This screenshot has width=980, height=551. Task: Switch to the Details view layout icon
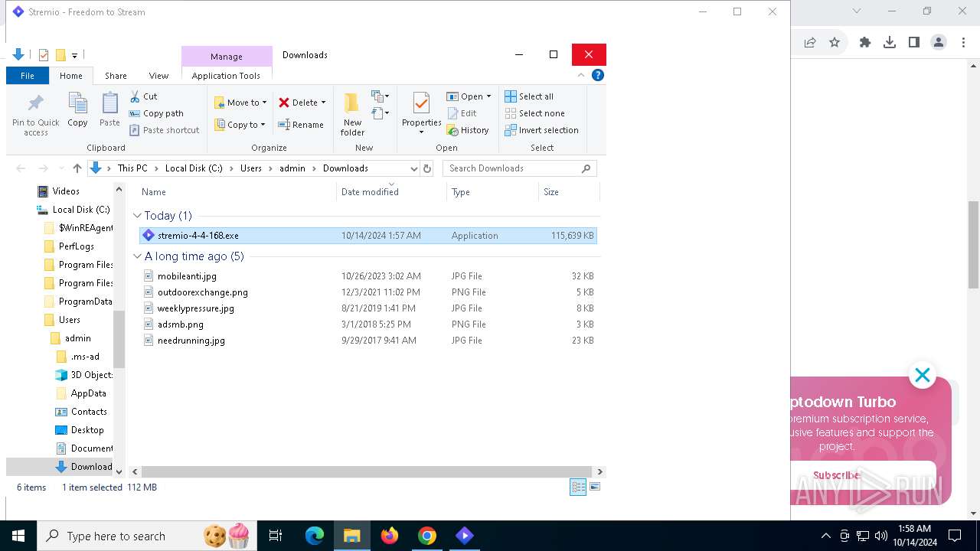[x=578, y=487]
